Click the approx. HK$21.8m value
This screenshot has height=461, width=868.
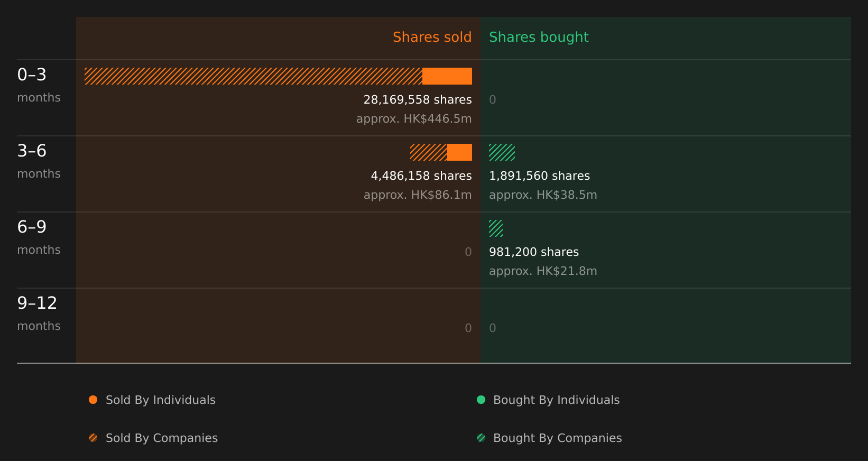(543, 271)
